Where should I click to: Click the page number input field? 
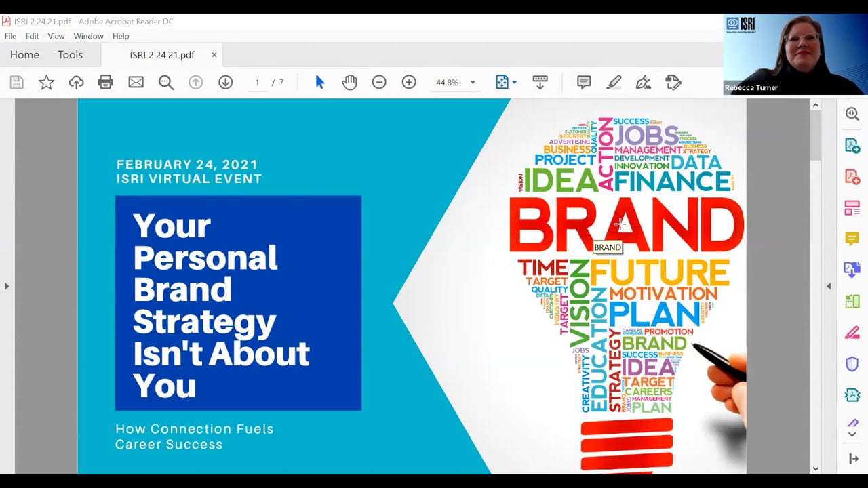point(257,83)
